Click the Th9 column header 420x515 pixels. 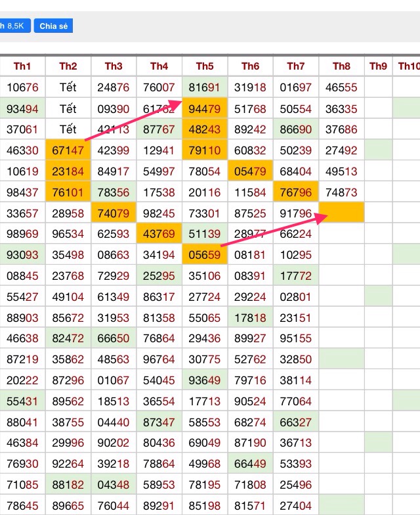pyautogui.click(x=378, y=66)
